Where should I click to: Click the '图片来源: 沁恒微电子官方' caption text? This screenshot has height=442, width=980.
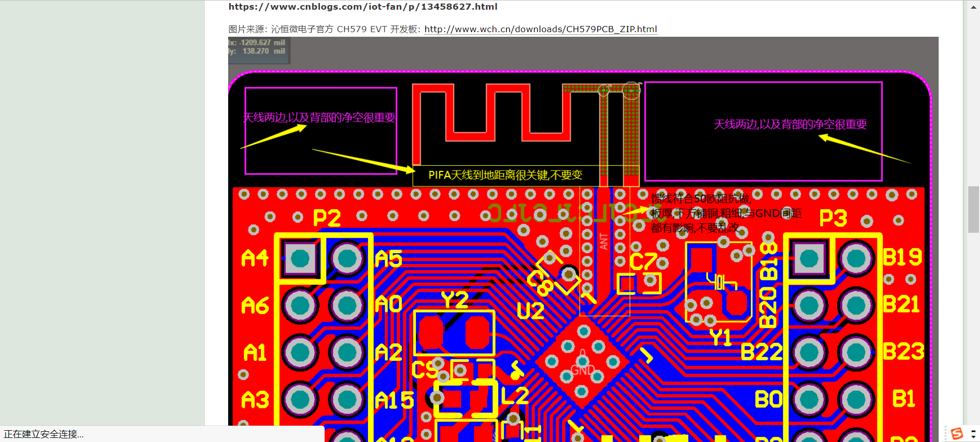[281, 29]
